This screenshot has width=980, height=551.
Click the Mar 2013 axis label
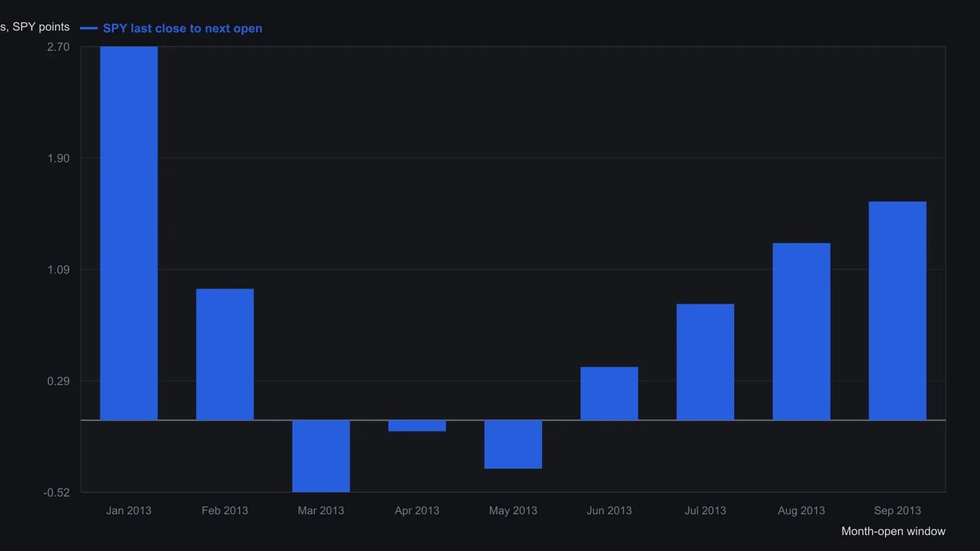pos(321,511)
